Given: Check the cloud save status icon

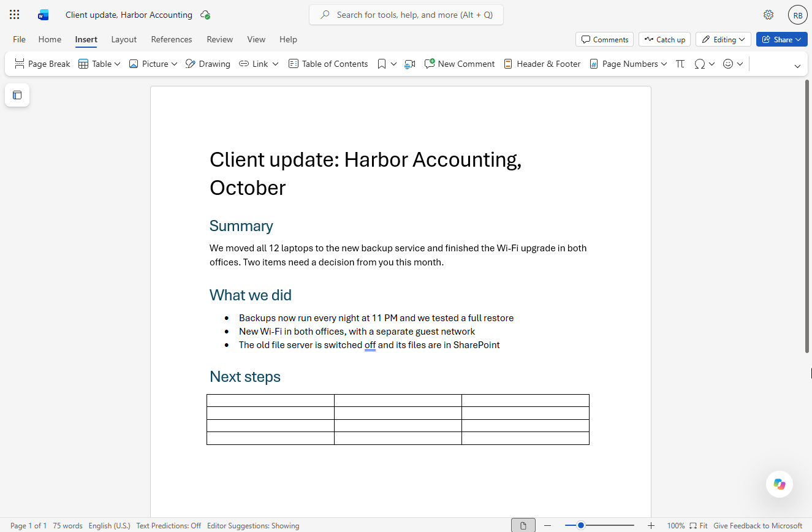Looking at the screenshot, I should click(x=205, y=15).
